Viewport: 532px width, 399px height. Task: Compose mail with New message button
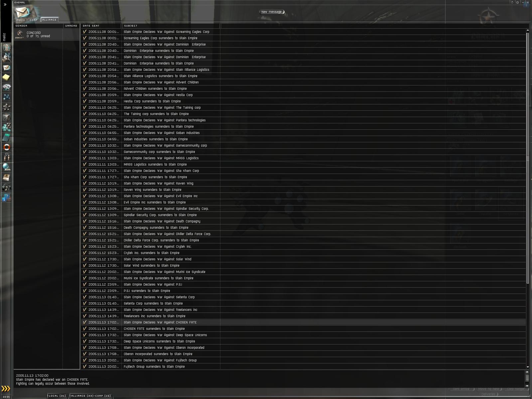pyautogui.click(x=271, y=12)
